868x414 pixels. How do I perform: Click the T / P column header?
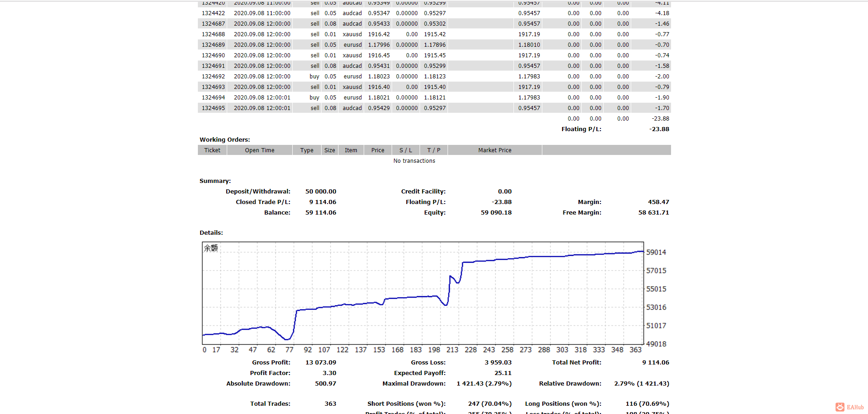click(x=433, y=150)
